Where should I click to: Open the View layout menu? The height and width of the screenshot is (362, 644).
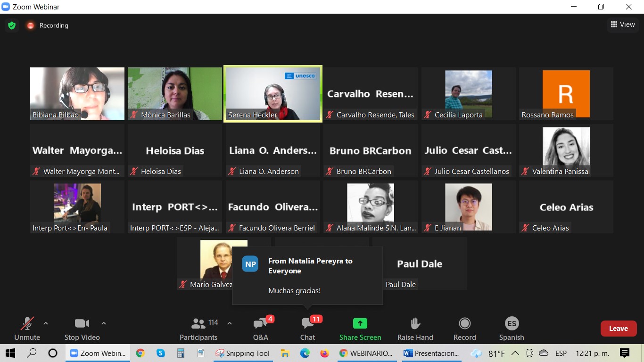click(x=623, y=25)
